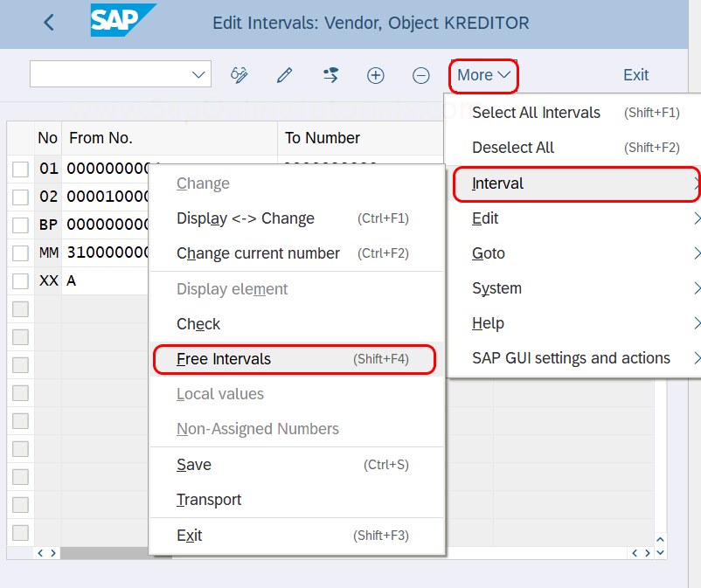Select Exit in the Interval submenu
Screen dimensions: 701x588
(297, 536)
